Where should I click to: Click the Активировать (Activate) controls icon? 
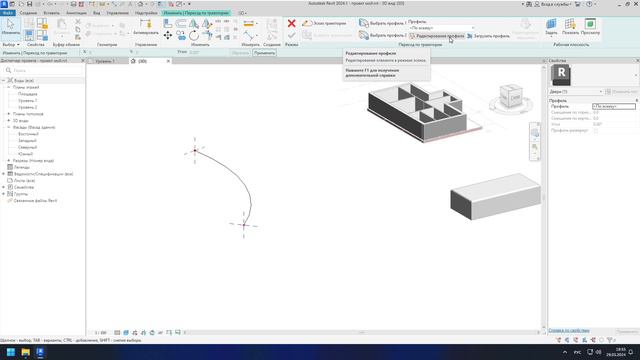click(x=146, y=27)
